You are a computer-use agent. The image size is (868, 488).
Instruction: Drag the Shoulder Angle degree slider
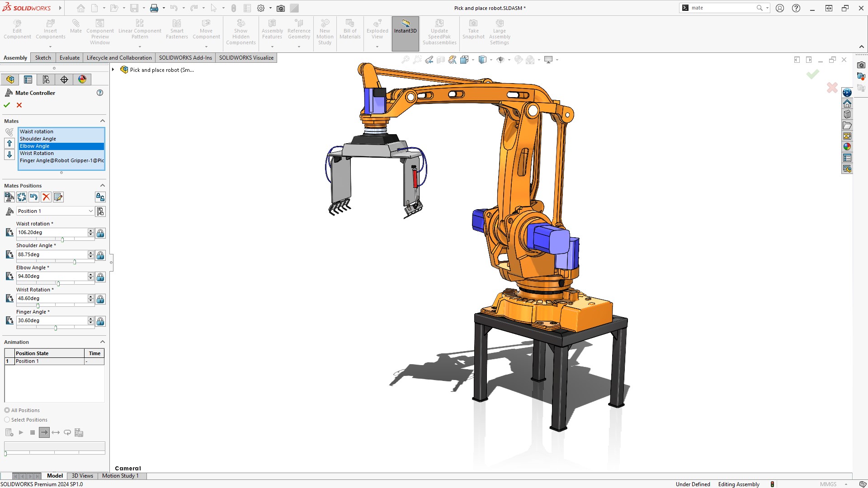point(74,262)
